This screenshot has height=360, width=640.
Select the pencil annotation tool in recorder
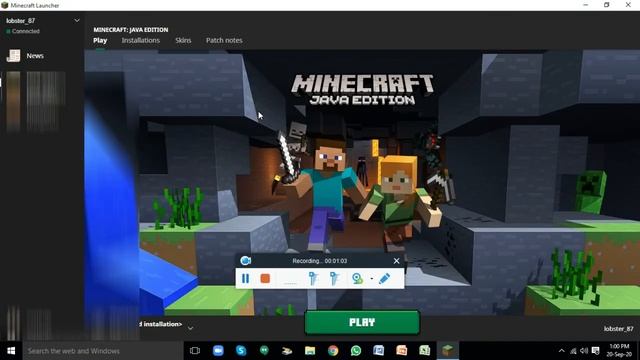click(384, 278)
